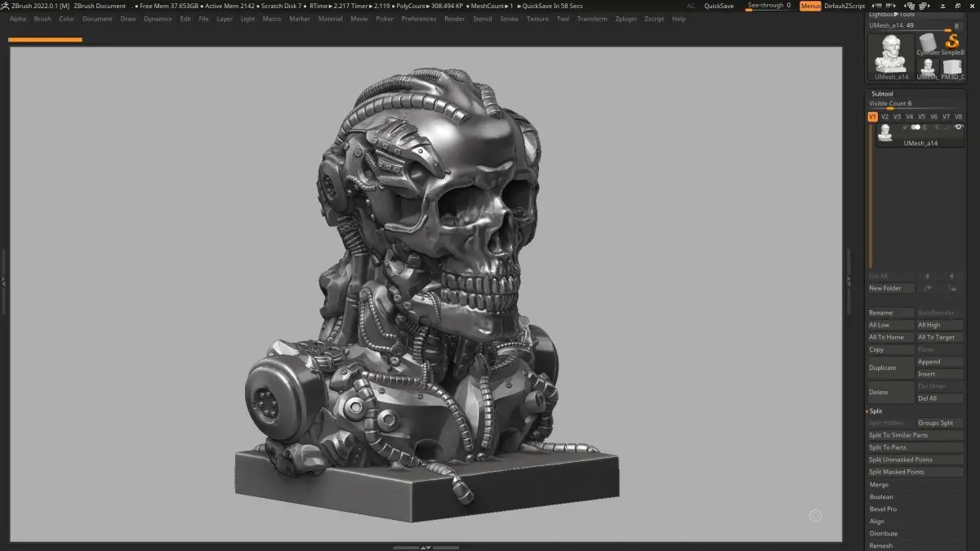Click the All Low button
The width and height of the screenshot is (980, 551).
[x=891, y=325]
